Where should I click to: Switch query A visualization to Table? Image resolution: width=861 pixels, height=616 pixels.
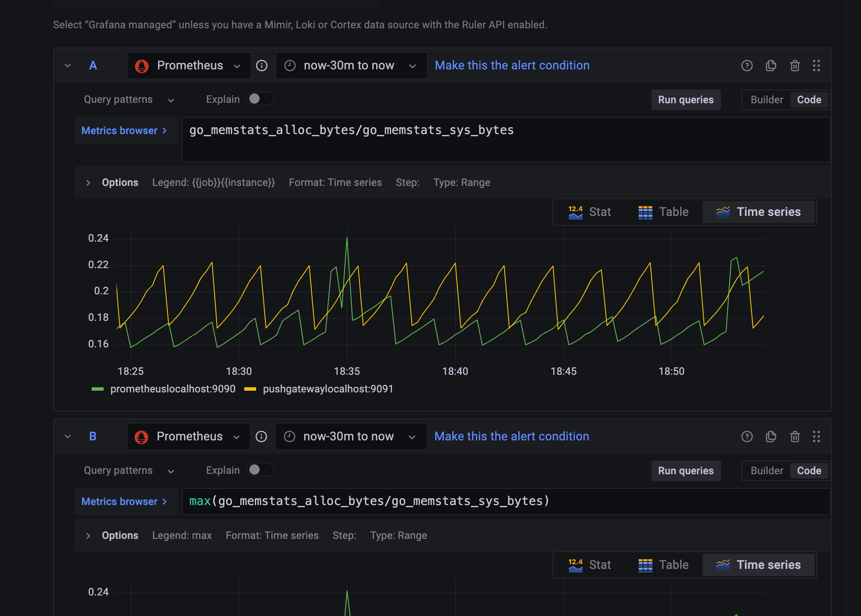(664, 212)
